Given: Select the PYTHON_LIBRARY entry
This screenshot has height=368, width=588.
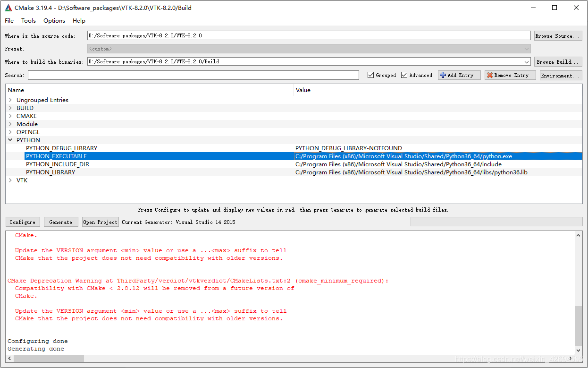Looking at the screenshot, I should pyautogui.click(x=50, y=172).
